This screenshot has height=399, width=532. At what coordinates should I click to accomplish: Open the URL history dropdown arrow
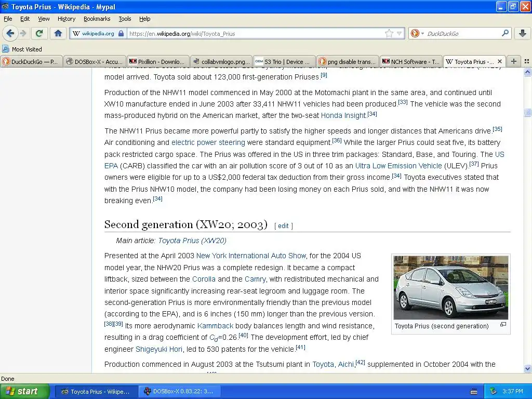[x=400, y=33]
